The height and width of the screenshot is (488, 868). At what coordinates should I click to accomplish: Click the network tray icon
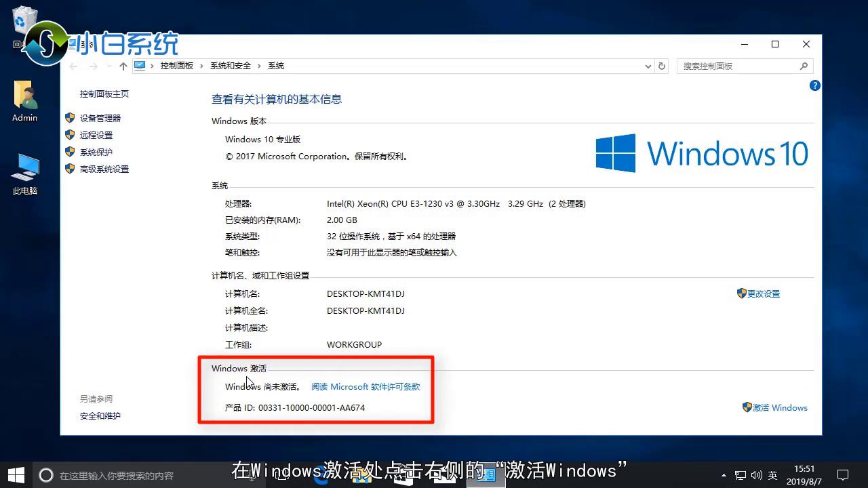741,475
